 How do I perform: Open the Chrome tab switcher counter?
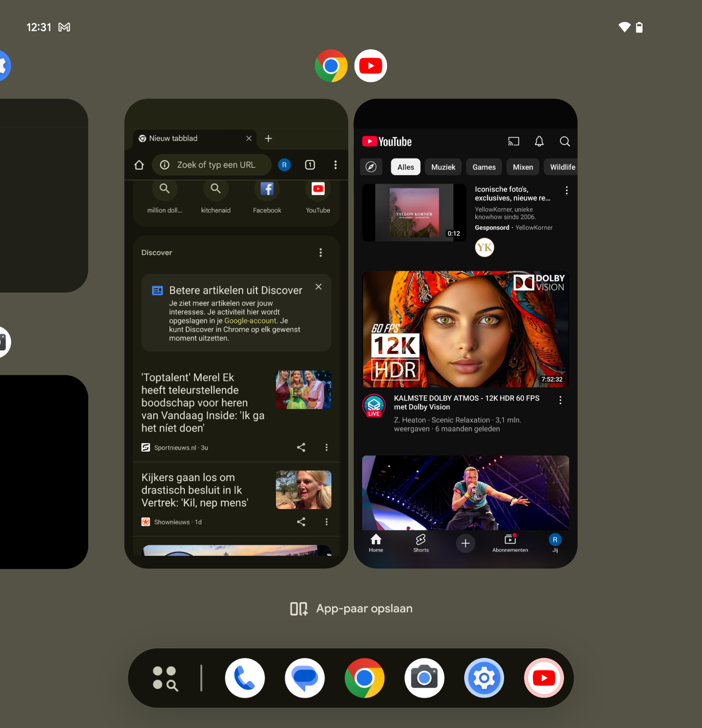[x=310, y=165]
